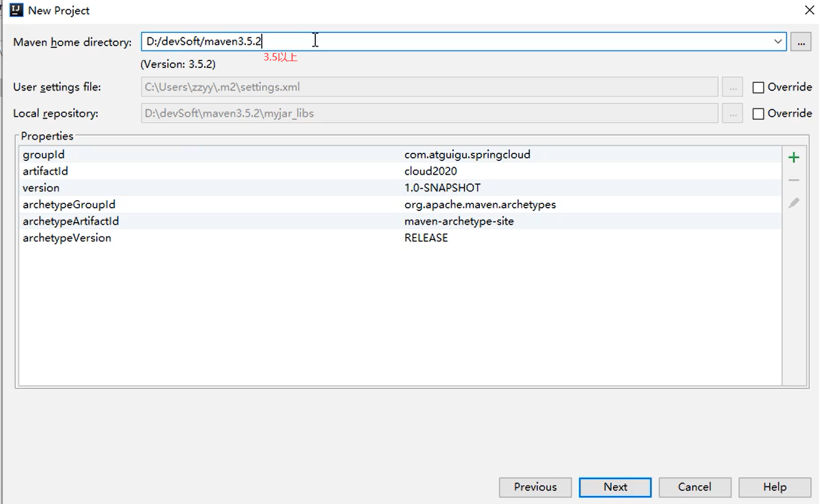Enable Override for Local repository
Viewport: 819px width, 504px height.
tap(758, 114)
